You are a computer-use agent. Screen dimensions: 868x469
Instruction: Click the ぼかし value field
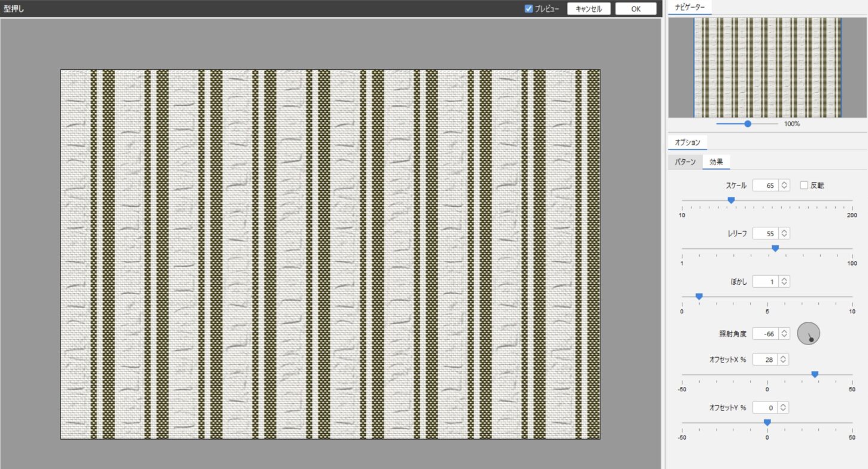pos(766,281)
